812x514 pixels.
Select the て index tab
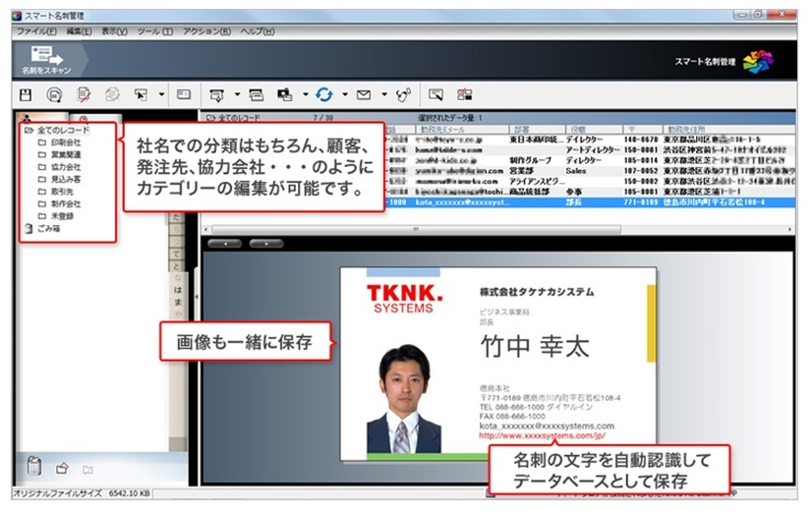pyautogui.click(x=178, y=254)
